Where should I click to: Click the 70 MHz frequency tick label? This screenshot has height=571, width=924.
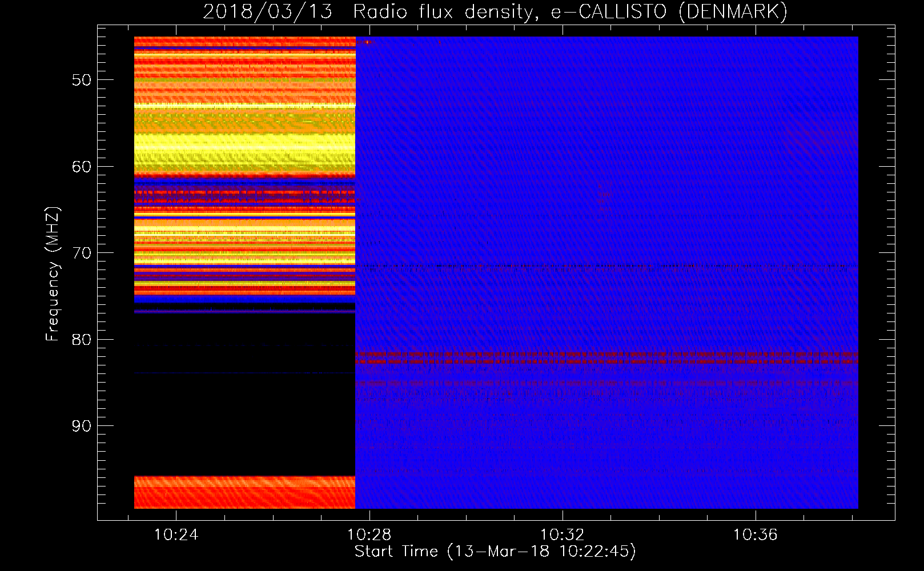(82, 253)
